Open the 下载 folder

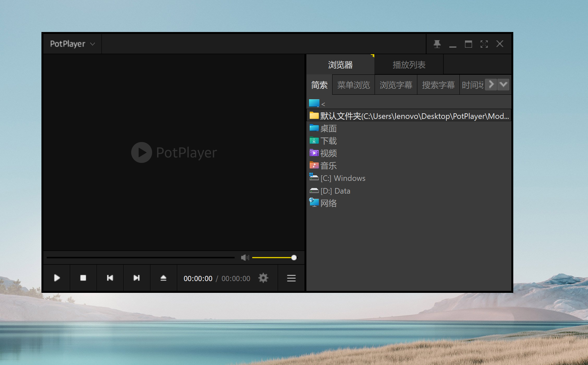click(x=409, y=141)
